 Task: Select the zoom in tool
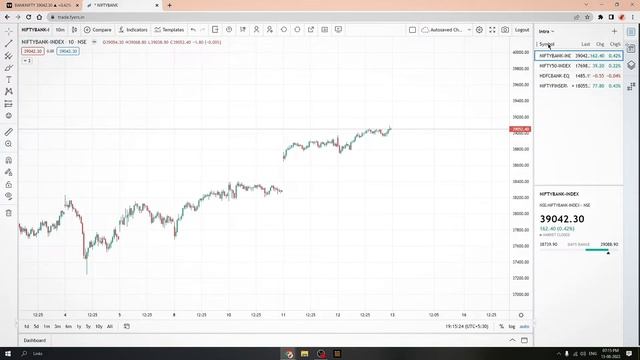pos(9,144)
